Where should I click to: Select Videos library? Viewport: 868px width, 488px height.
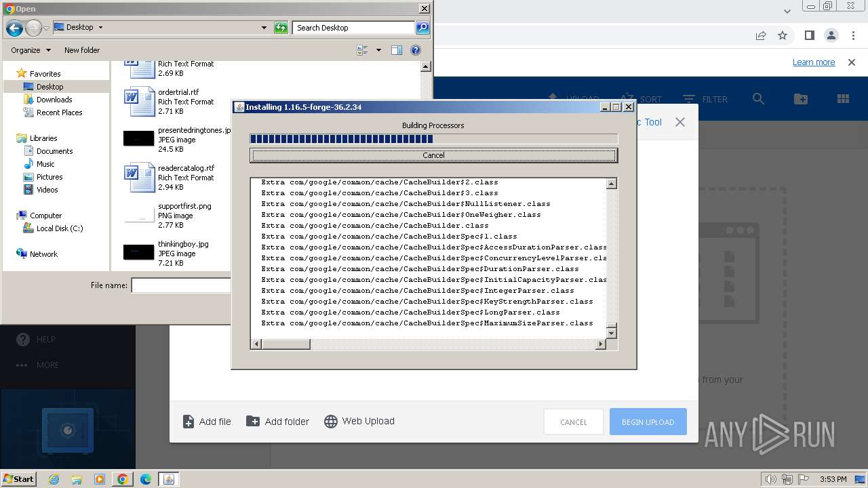(47, 190)
